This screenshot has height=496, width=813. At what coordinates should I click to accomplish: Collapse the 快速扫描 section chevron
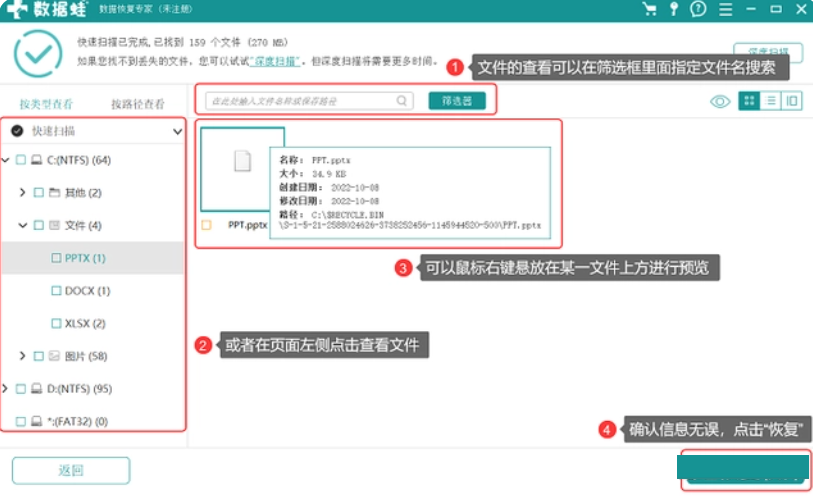click(177, 131)
